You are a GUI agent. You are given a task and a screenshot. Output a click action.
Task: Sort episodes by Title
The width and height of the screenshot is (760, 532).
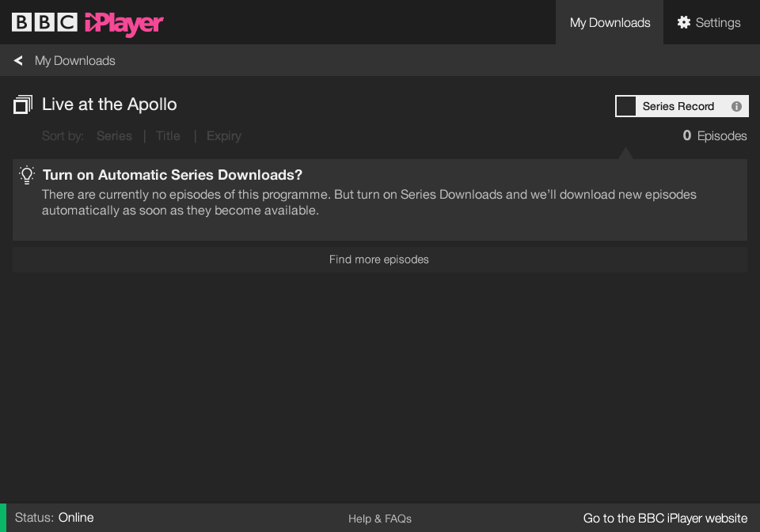[168, 136]
